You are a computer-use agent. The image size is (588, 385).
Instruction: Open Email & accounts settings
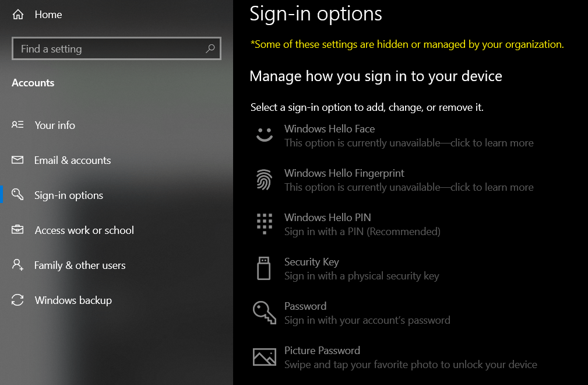[73, 160]
